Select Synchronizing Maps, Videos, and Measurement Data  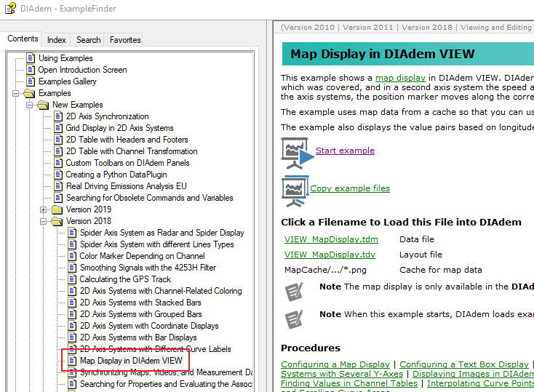(x=166, y=372)
